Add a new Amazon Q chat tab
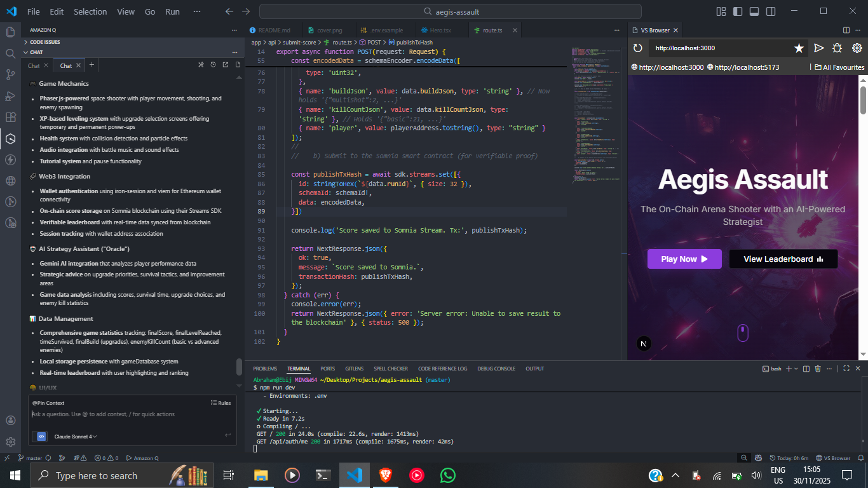 click(92, 65)
